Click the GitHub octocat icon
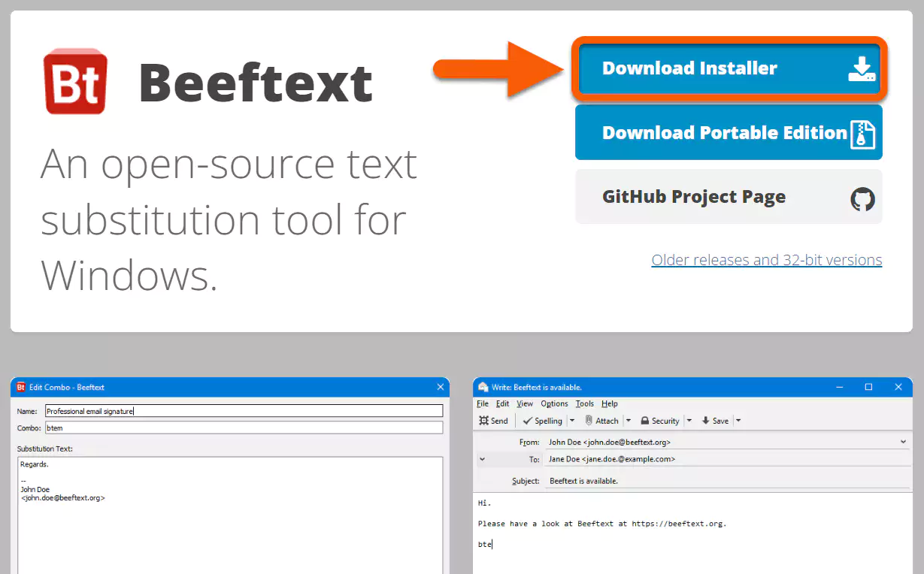This screenshot has height=574, width=924. [862, 198]
